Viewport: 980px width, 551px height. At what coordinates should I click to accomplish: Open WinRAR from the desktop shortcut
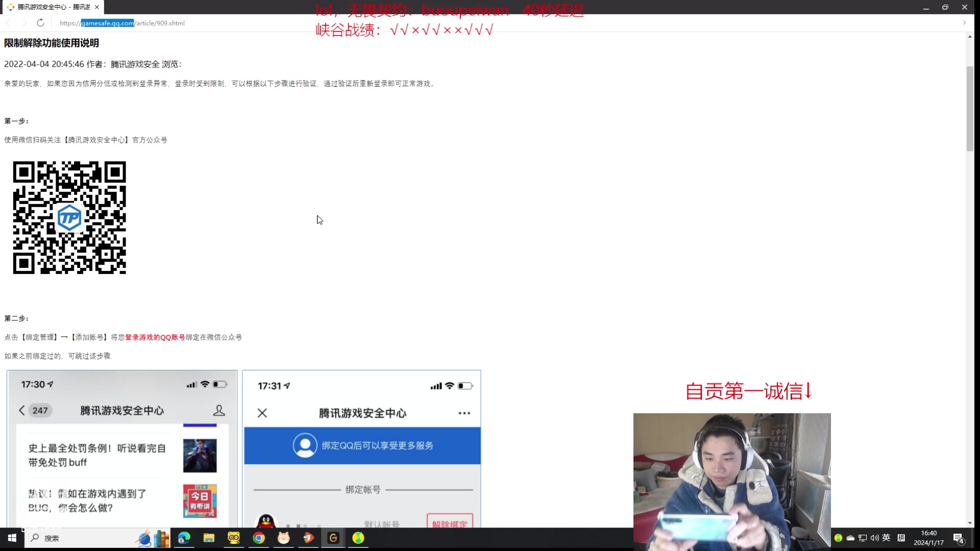(x=162, y=538)
